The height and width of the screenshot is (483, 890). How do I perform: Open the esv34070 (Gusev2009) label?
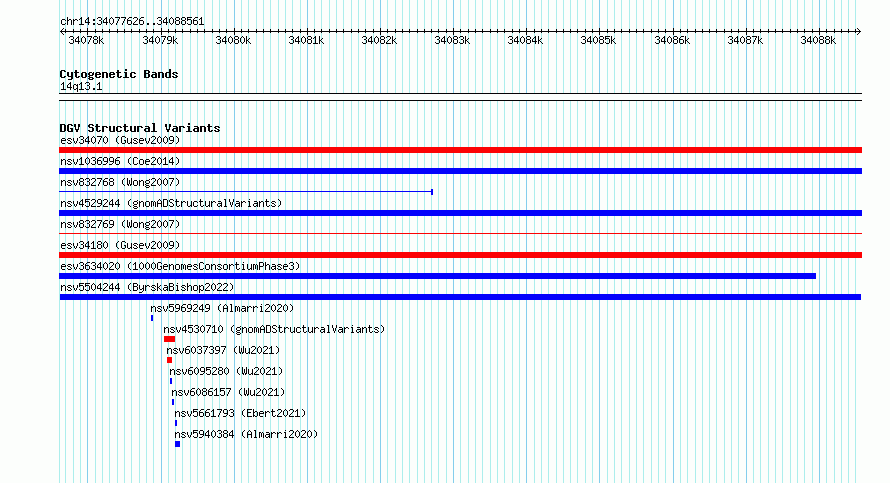click(120, 140)
